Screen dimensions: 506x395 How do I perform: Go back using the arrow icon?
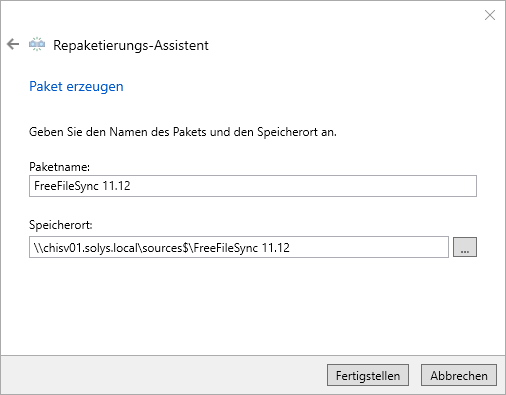[13, 44]
